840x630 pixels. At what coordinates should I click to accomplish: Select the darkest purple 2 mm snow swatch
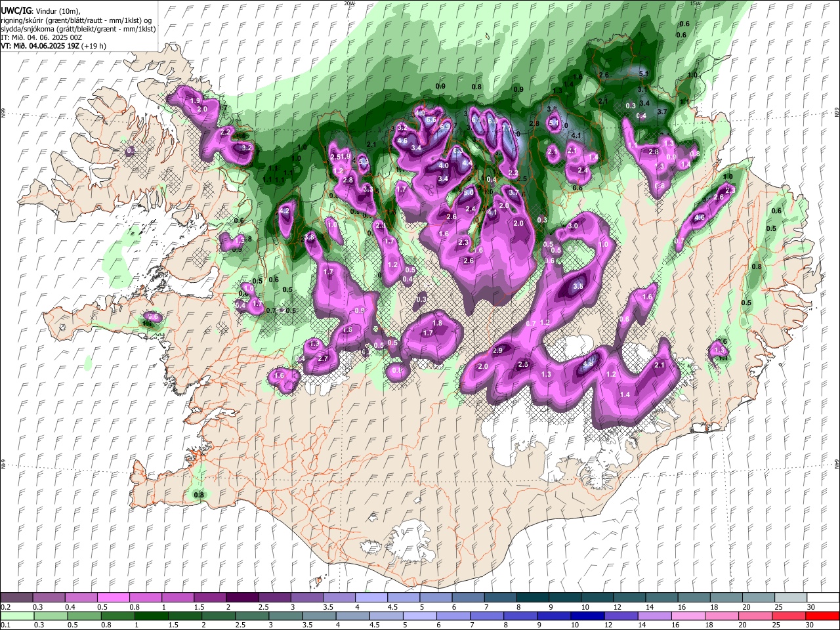[242, 598]
